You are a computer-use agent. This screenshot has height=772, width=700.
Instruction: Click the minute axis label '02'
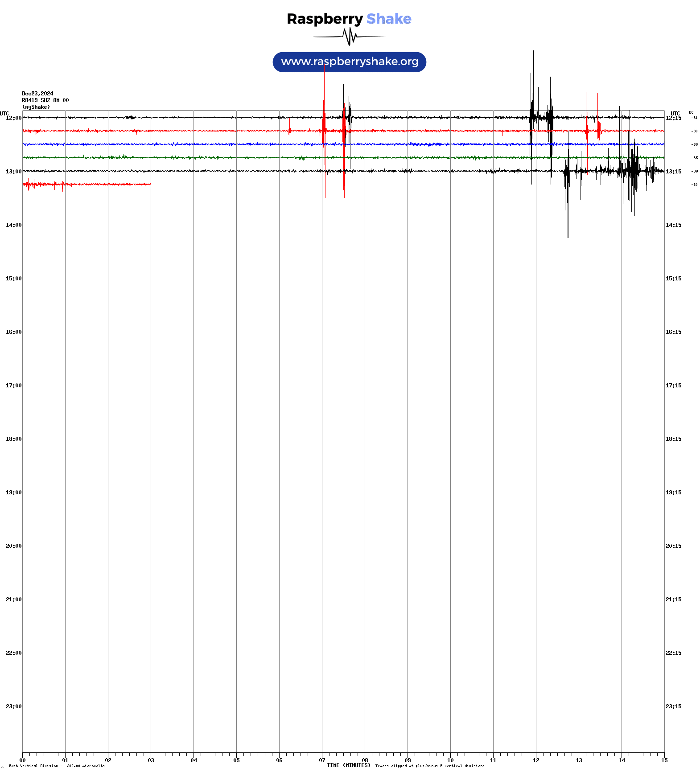point(108,760)
